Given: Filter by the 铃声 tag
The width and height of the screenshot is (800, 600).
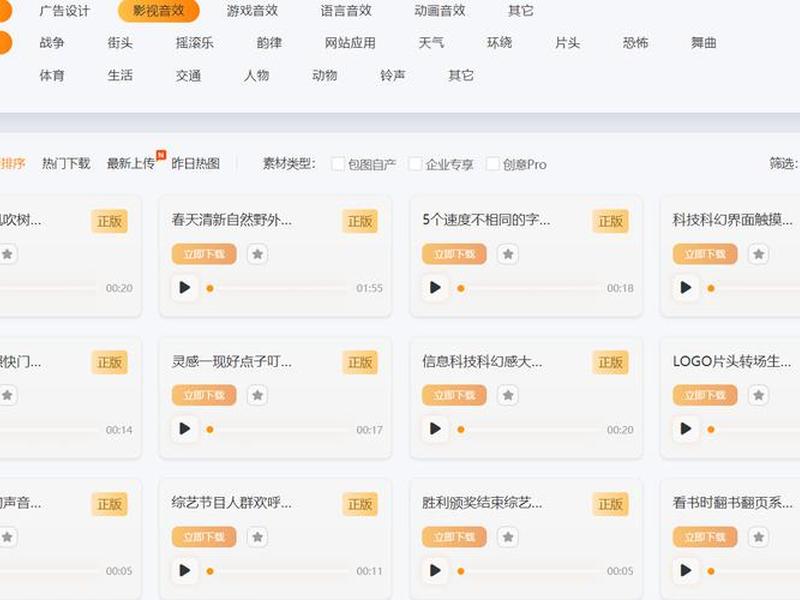Looking at the screenshot, I should click(x=393, y=76).
